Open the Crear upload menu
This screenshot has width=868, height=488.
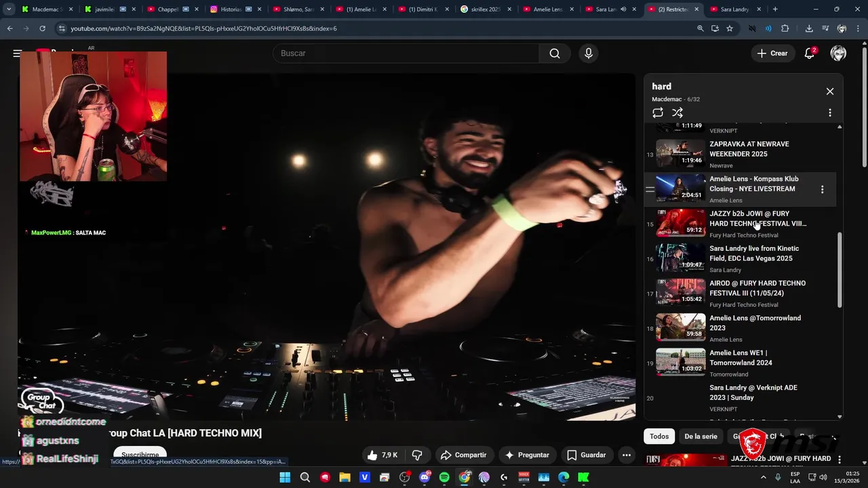point(772,54)
